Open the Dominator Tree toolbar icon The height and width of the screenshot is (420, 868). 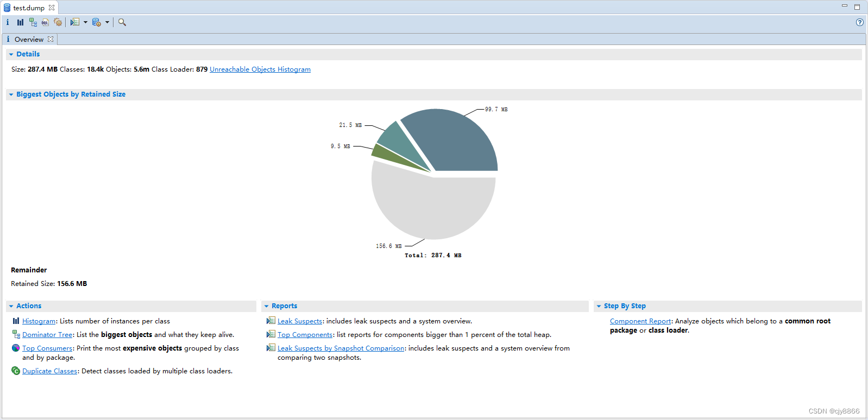[33, 22]
